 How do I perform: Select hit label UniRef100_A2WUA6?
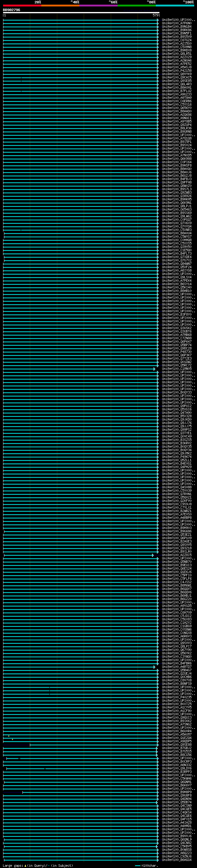[x=177, y=61]
